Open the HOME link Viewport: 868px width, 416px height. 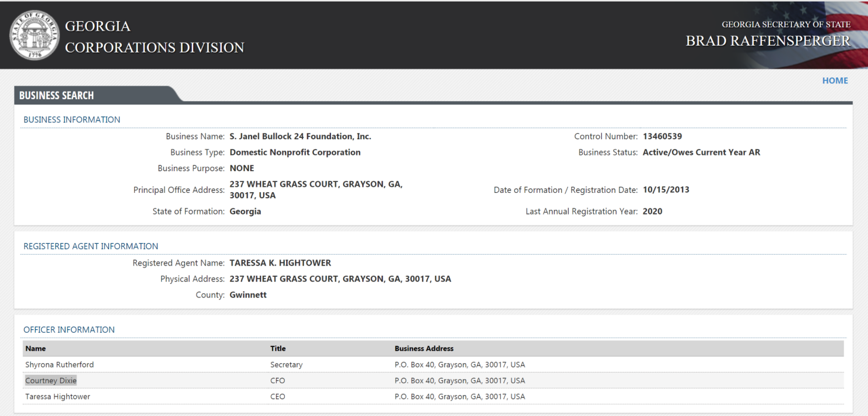(x=835, y=80)
